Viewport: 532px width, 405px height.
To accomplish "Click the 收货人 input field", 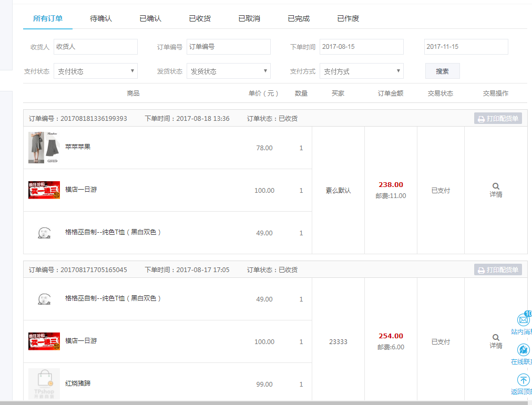I will [x=96, y=47].
